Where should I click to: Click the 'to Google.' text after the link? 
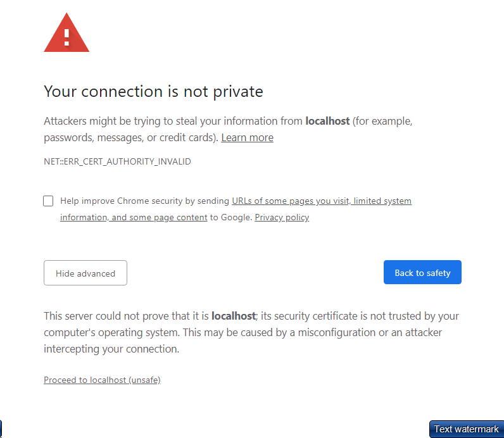coord(231,217)
